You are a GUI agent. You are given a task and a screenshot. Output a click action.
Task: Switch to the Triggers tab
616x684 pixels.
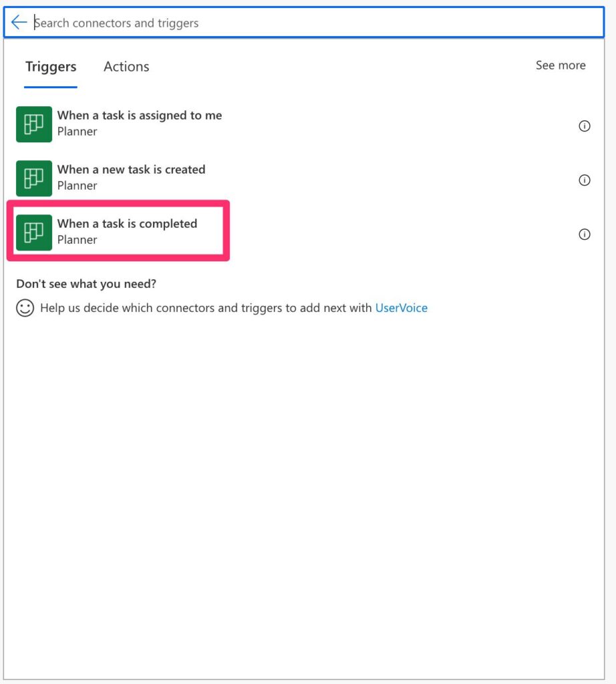(51, 67)
